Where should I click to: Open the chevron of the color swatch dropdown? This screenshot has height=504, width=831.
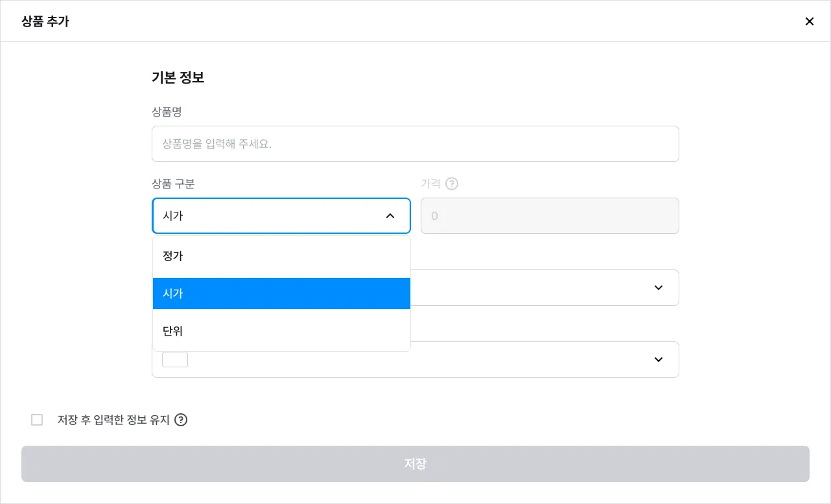(x=658, y=360)
